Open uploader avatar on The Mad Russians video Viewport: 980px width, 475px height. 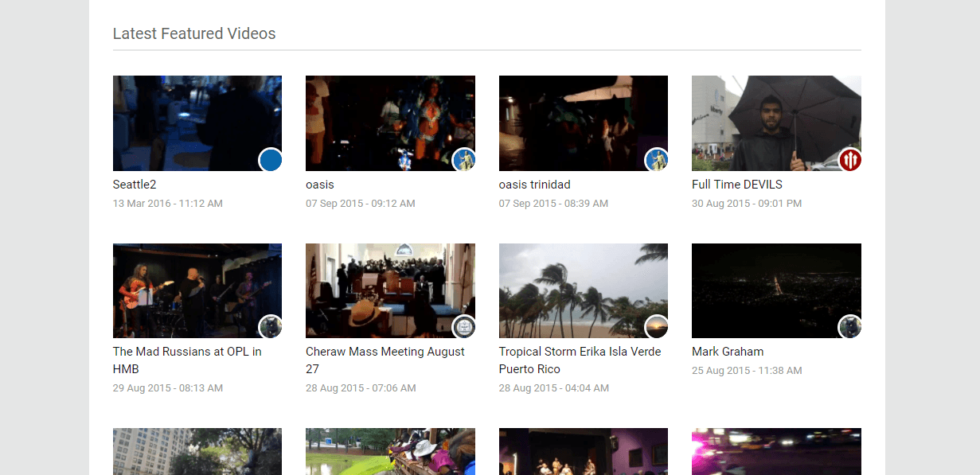[x=271, y=327]
